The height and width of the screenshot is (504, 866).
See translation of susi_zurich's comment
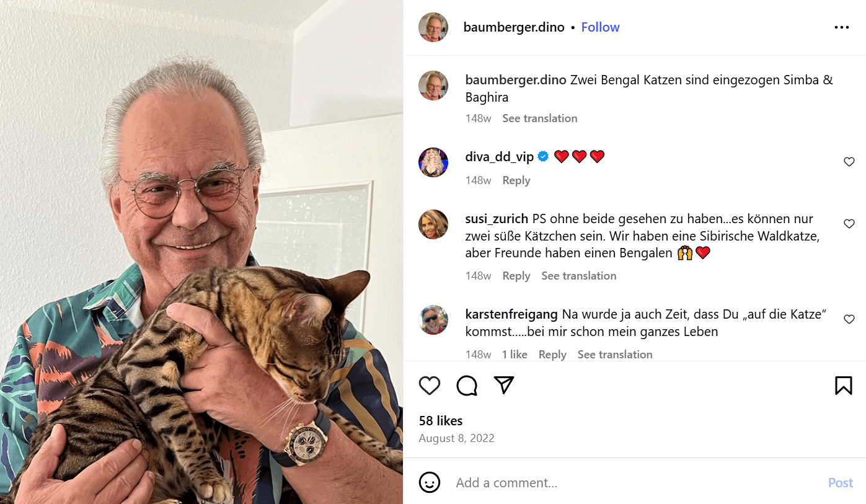tap(579, 276)
